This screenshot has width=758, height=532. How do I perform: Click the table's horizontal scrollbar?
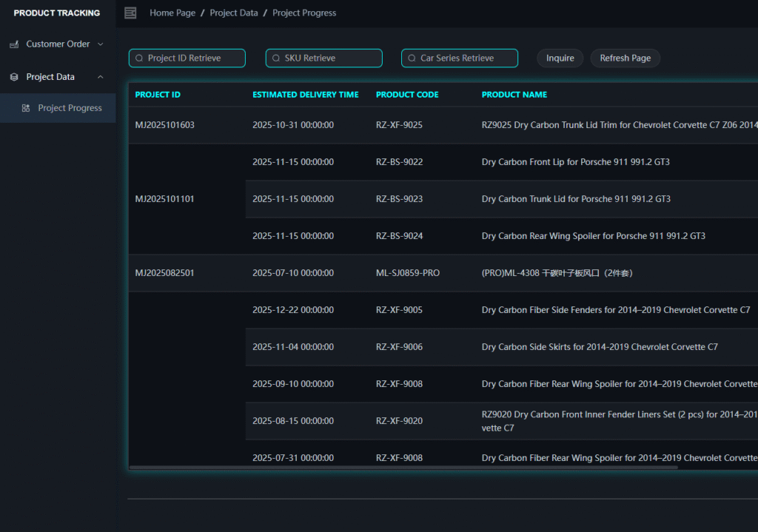[403, 468]
